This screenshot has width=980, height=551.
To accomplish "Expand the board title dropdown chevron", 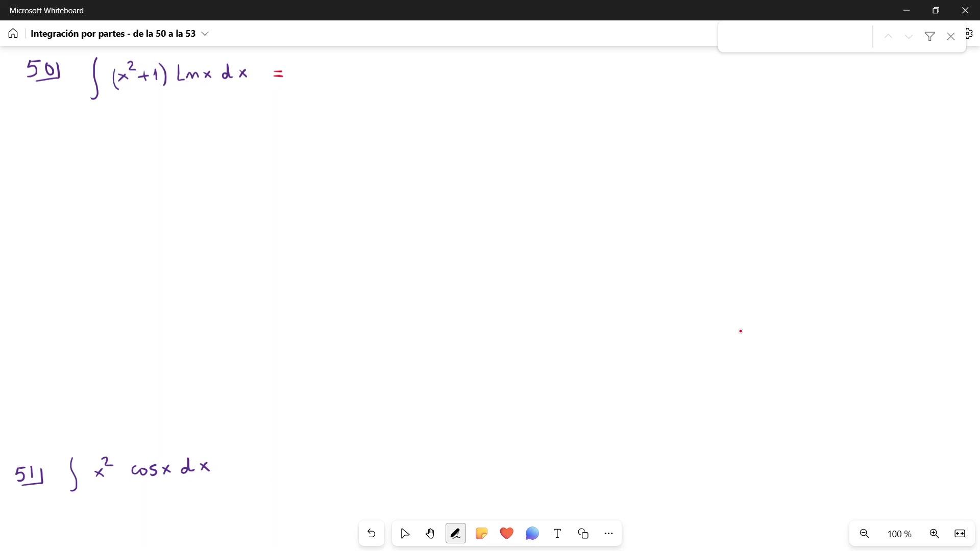I will click(x=205, y=34).
